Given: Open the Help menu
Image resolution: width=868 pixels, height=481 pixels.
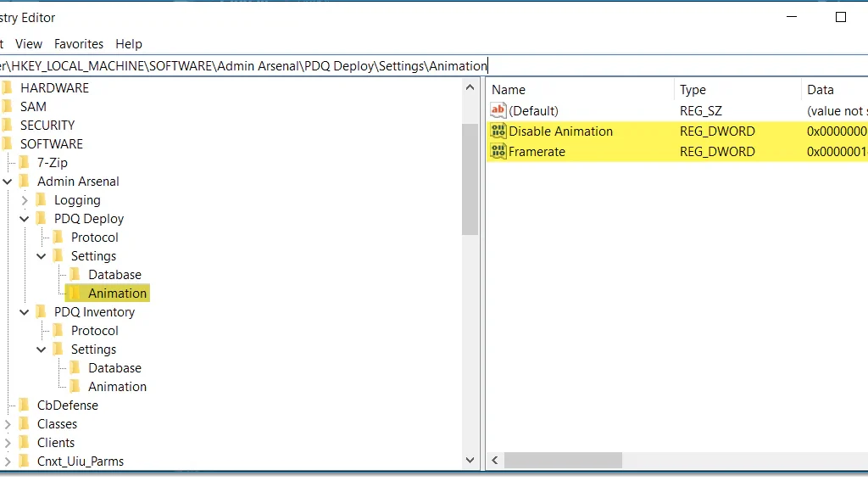Looking at the screenshot, I should 129,44.
